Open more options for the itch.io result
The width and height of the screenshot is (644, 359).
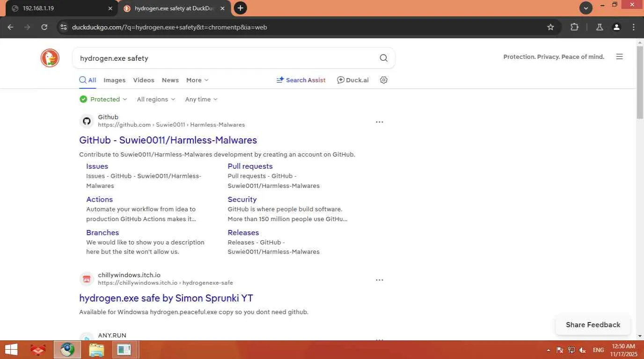coord(380,280)
